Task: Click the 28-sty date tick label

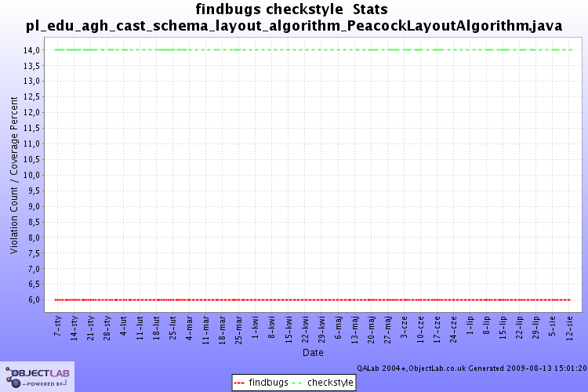Action: (x=107, y=328)
